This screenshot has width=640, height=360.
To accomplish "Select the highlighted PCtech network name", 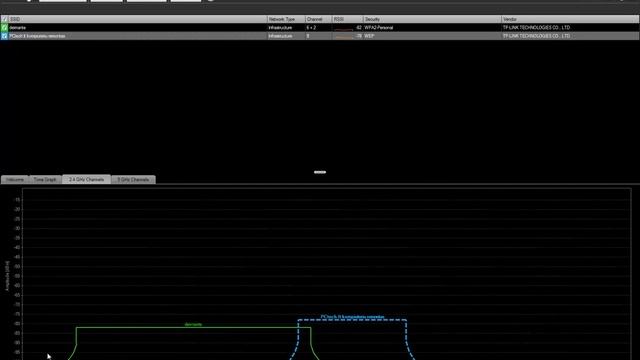I will point(37,36).
